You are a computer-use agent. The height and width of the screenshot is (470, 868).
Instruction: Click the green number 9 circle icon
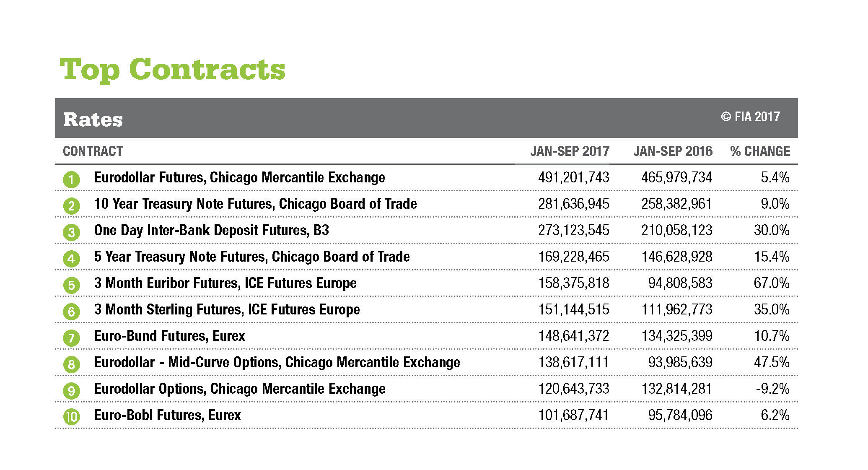71,391
